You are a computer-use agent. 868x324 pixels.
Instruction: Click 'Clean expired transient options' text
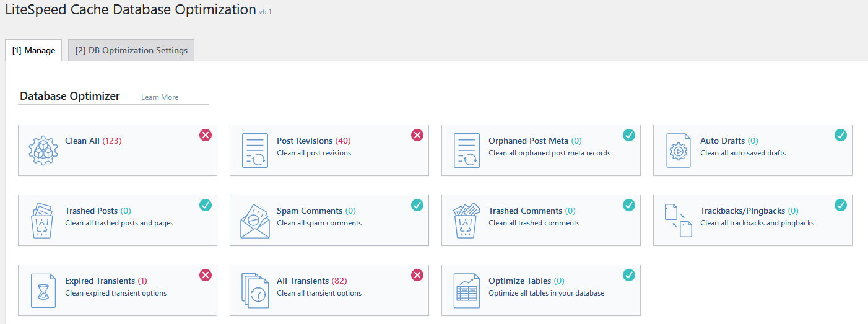pos(116,293)
